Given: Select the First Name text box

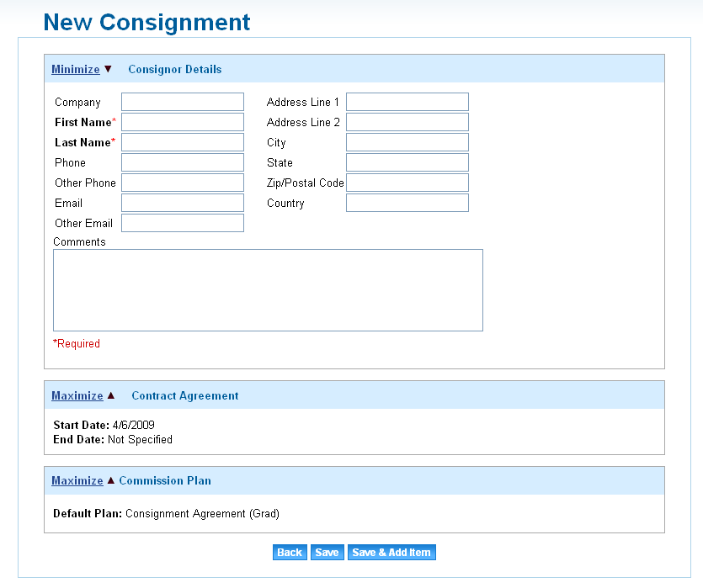Looking at the screenshot, I should [x=183, y=122].
